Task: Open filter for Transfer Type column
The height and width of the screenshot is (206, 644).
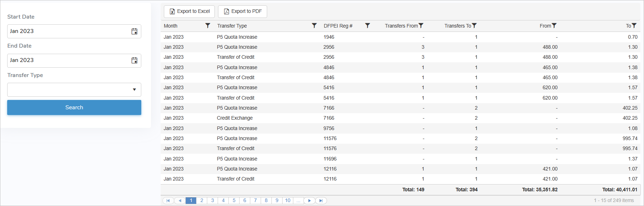Action: pyautogui.click(x=314, y=26)
